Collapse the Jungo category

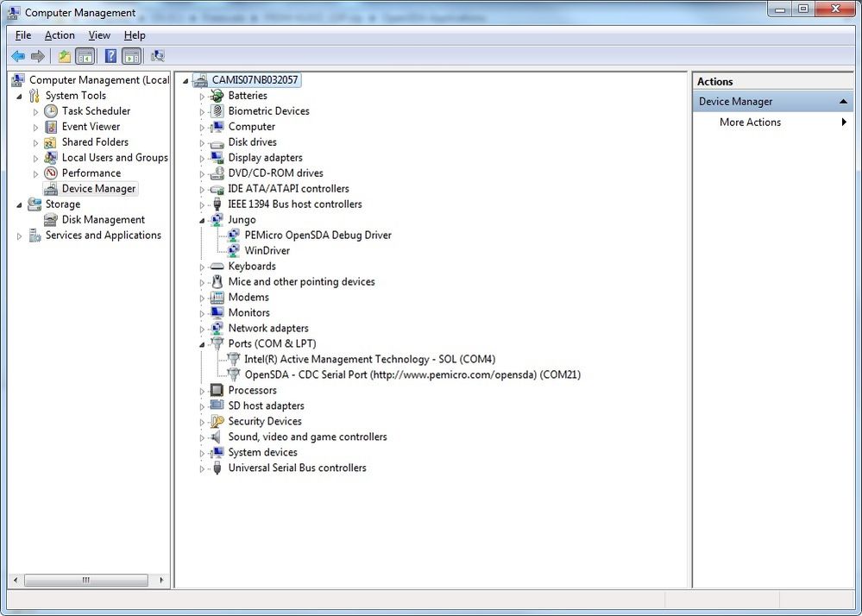[x=202, y=219]
